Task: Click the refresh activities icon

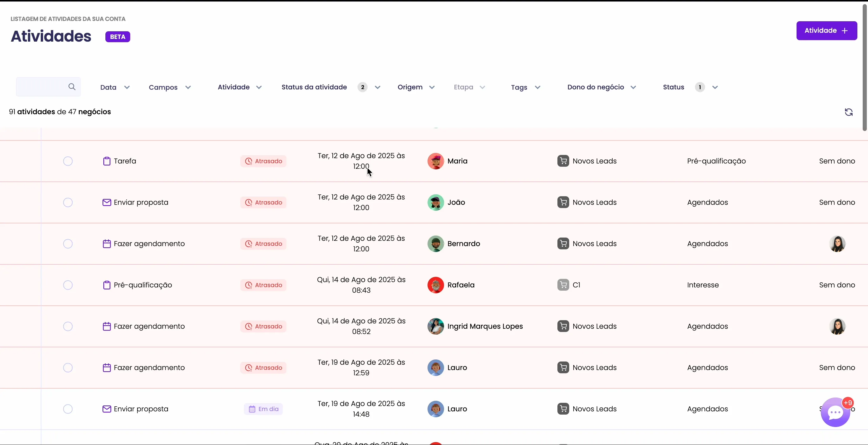Action: 849,112
